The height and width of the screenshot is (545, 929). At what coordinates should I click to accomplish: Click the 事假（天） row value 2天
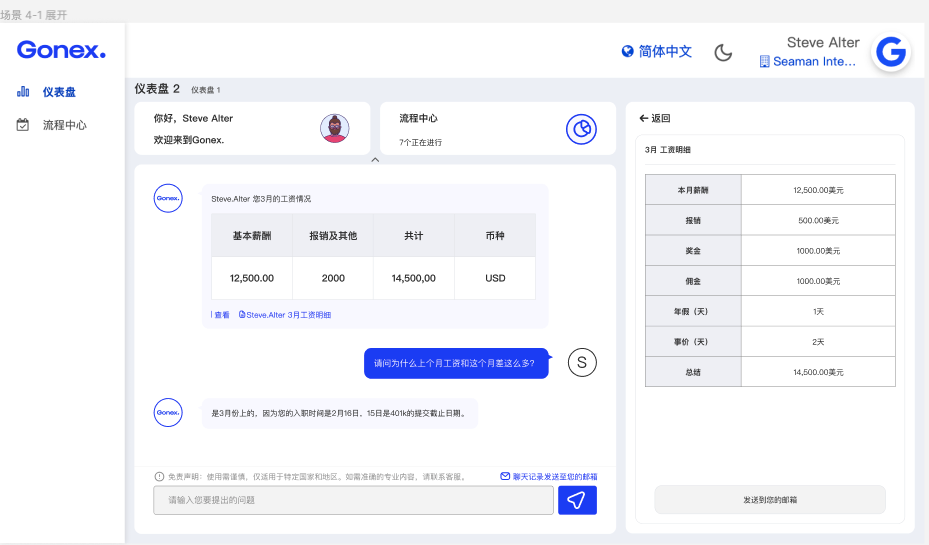click(x=818, y=342)
